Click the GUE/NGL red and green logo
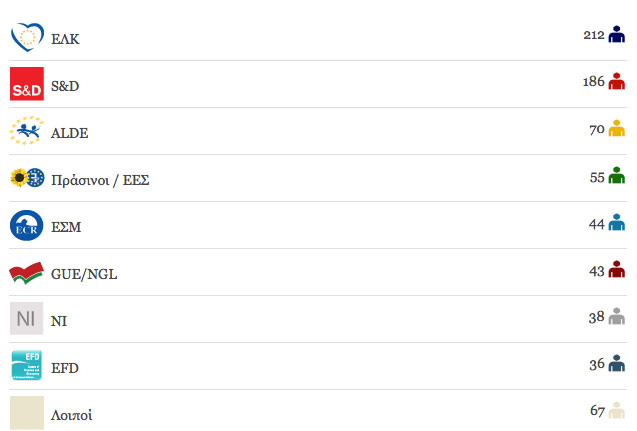This screenshot has height=431, width=637. (26, 273)
